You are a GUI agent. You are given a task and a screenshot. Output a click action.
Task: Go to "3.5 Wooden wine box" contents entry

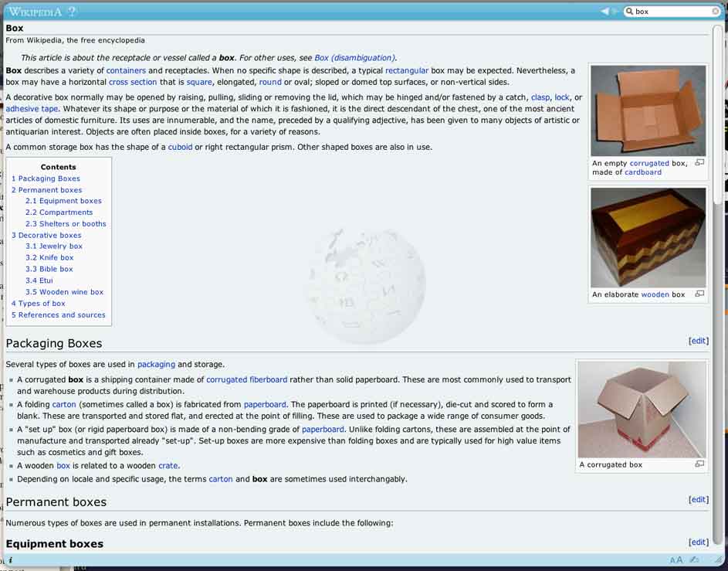point(65,292)
